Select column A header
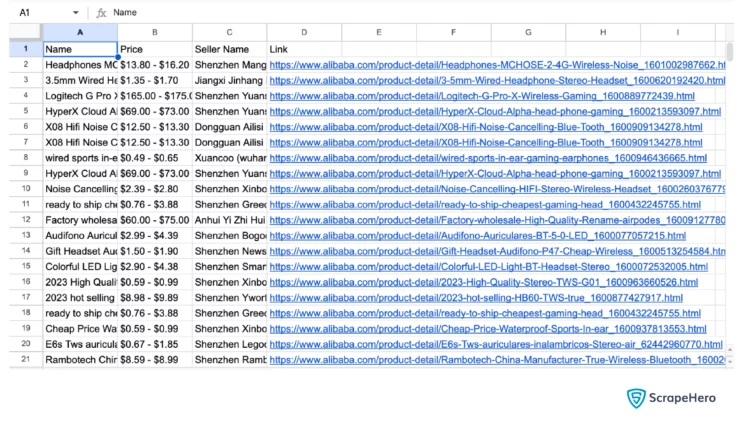The height and width of the screenshot is (425, 744). [80, 32]
